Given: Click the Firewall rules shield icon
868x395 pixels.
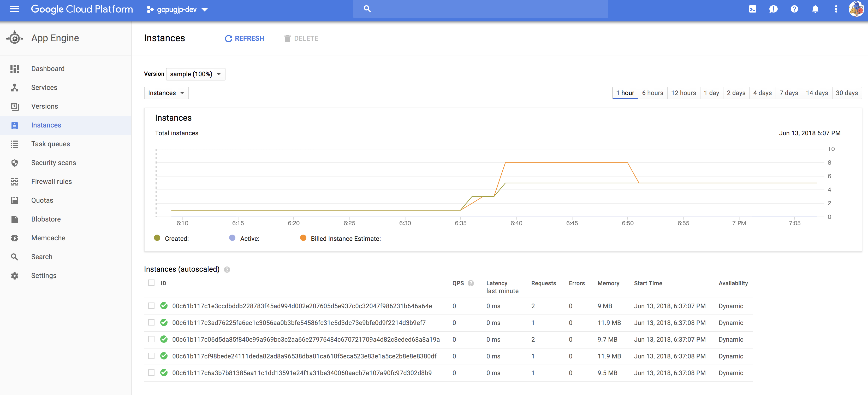Looking at the screenshot, I should click(15, 182).
